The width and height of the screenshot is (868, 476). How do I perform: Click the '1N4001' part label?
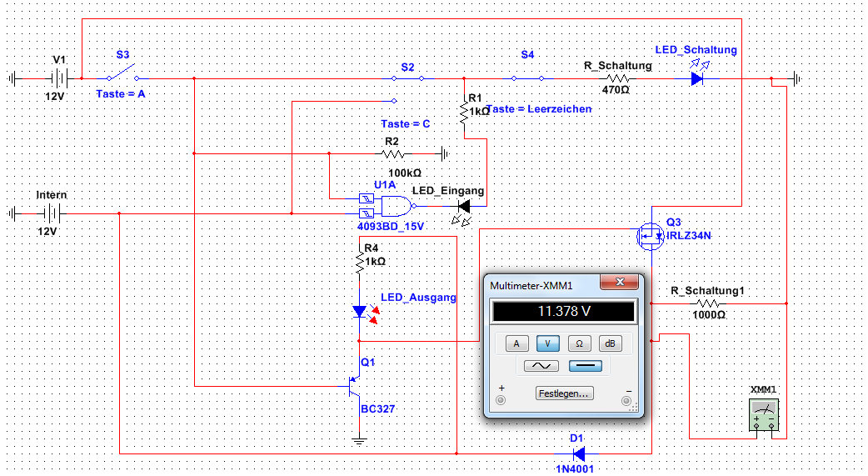pos(575,469)
